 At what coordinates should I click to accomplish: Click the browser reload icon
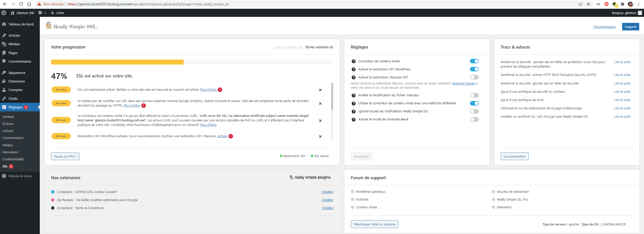tap(21, 4)
